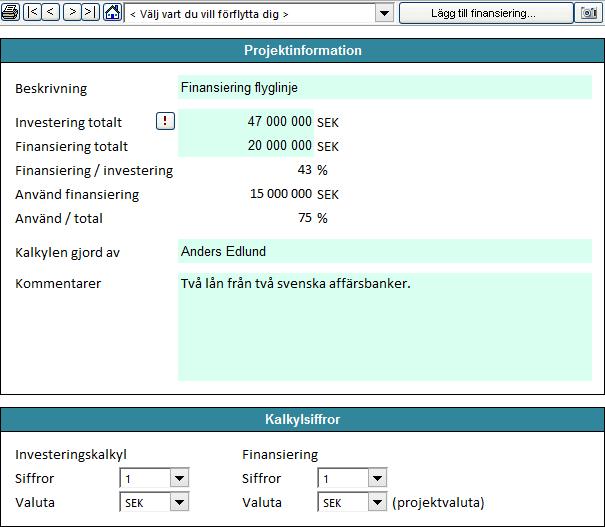This screenshot has width=605, height=527.
Task: Click the printer icon
Action: tap(10, 12)
